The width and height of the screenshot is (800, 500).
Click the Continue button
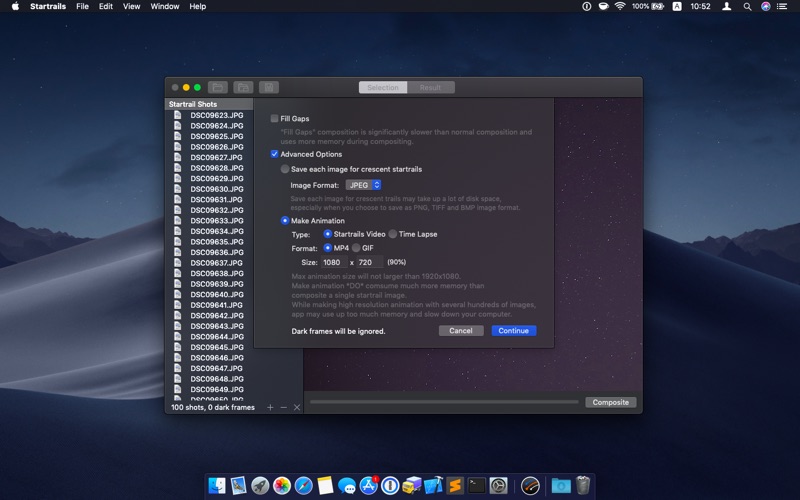pos(514,331)
